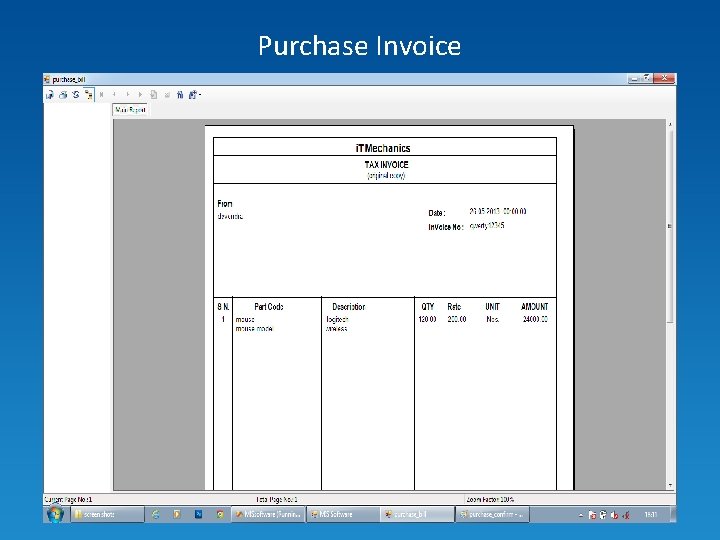Switch to MS Software taskbar window
The image size is (720, 540).
click(x=343, y=514)
